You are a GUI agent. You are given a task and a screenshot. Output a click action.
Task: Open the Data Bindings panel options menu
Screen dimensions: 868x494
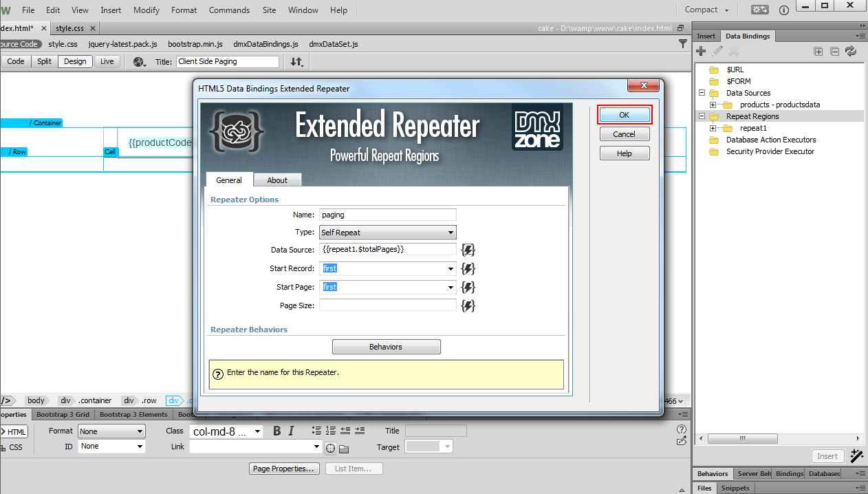pos(860,36)
